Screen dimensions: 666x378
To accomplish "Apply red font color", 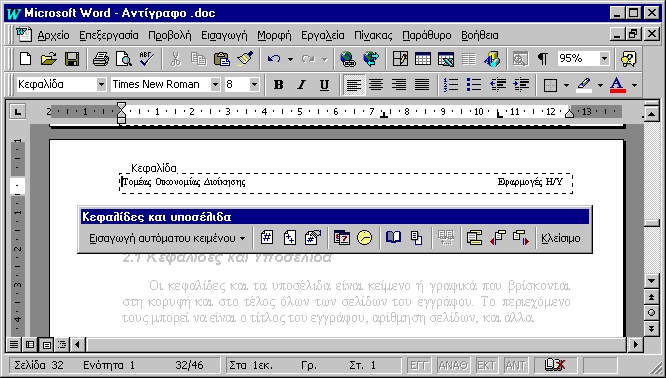I will pyautogui.click(x=618, y=85).
